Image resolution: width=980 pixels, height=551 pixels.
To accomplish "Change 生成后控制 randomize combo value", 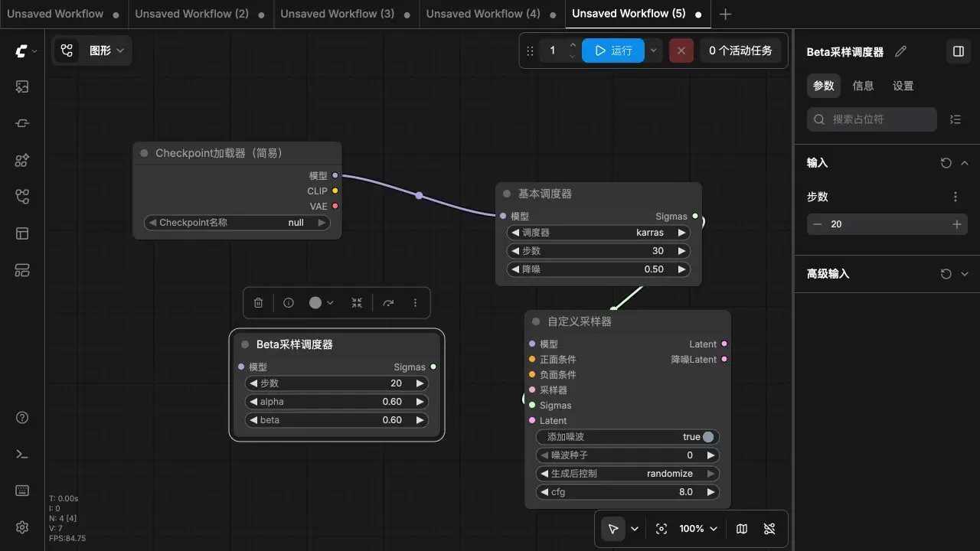I will (x=628, y=474).
